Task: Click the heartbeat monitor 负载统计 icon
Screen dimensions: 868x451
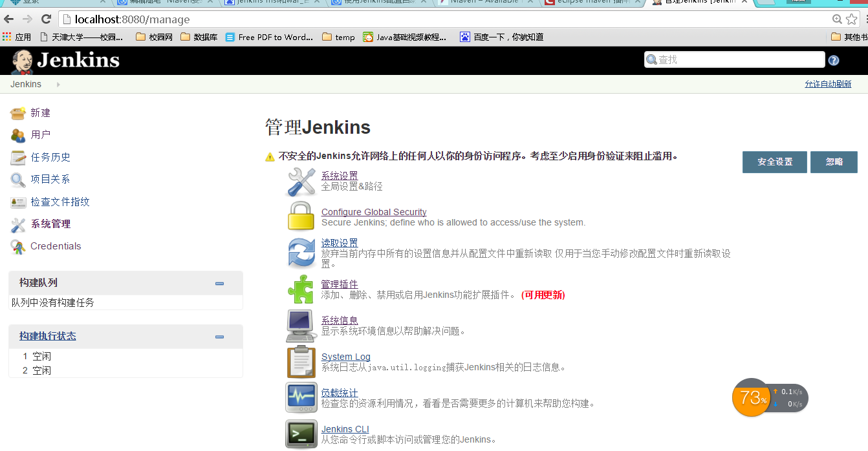Action: click(x=301, y=397)
